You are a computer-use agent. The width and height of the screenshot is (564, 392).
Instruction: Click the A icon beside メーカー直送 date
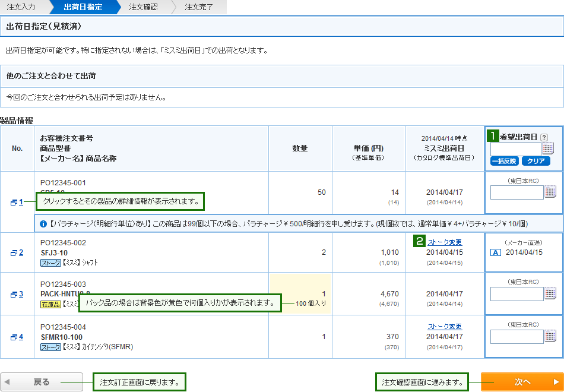coord(496,252)
